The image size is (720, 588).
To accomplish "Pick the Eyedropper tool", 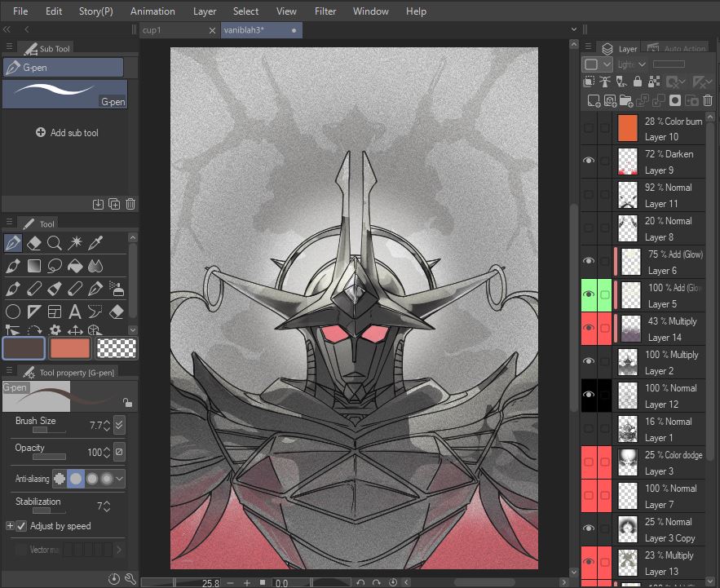I will (x=96, y=243).
